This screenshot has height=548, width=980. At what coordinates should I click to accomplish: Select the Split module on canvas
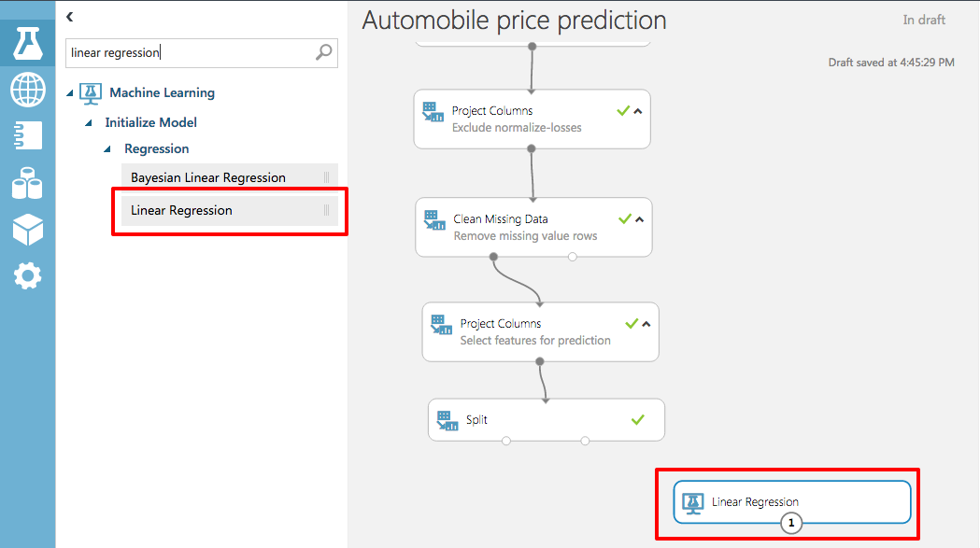547,419
